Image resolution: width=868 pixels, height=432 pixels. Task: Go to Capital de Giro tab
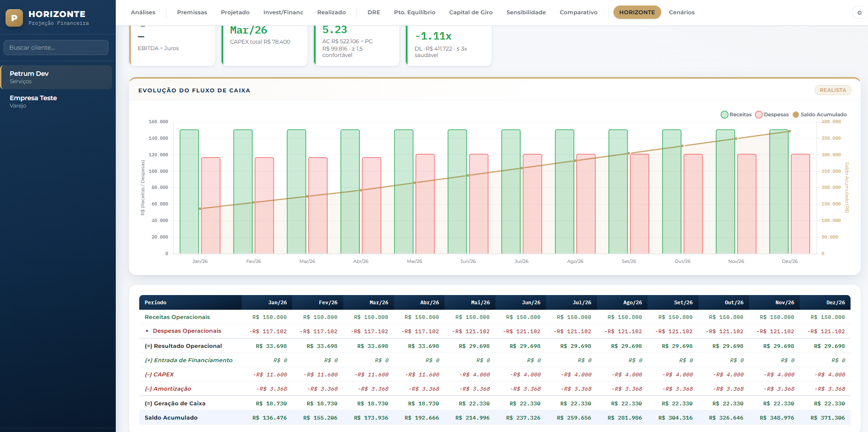[471, 12]
